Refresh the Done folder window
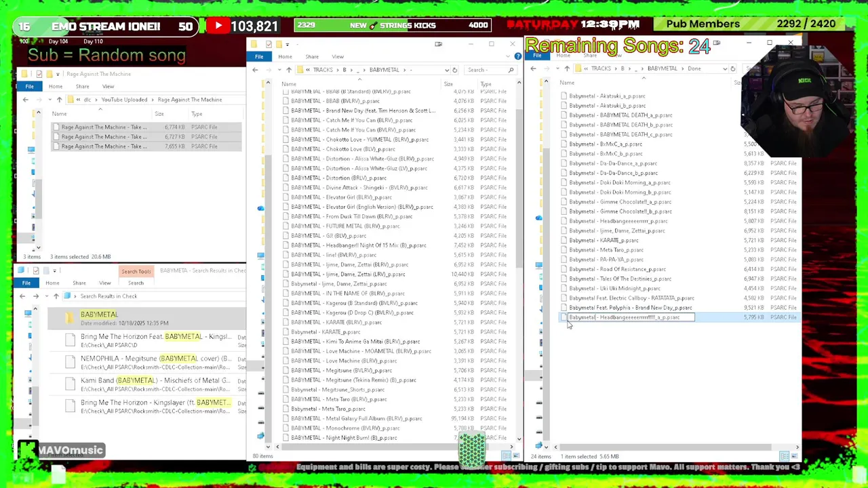868x488 pixels. (732, 68)
